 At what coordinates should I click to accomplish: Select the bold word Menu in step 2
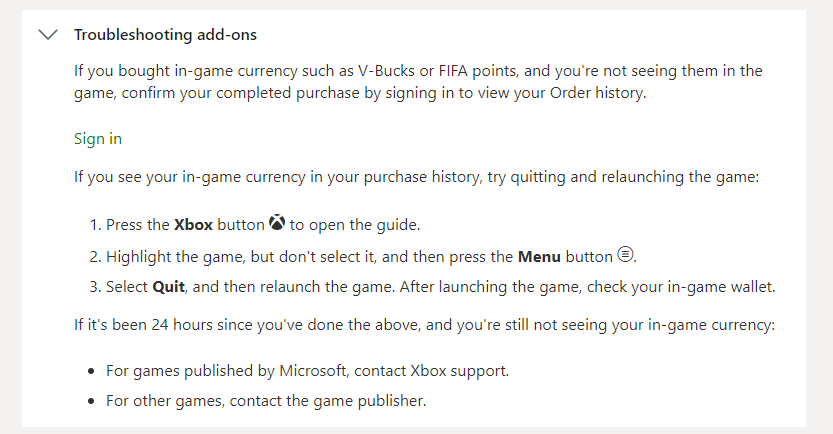539,257
